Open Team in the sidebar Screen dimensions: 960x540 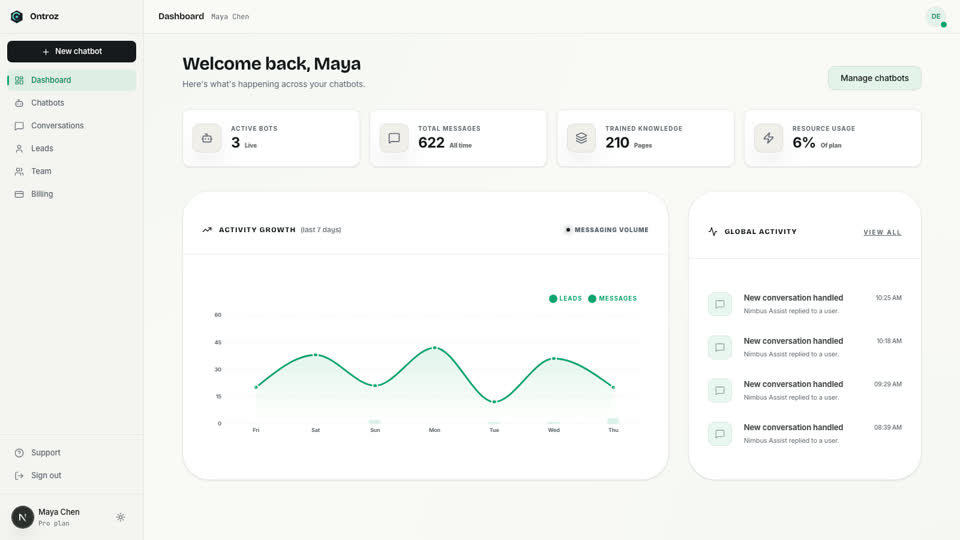click(72, 171)
